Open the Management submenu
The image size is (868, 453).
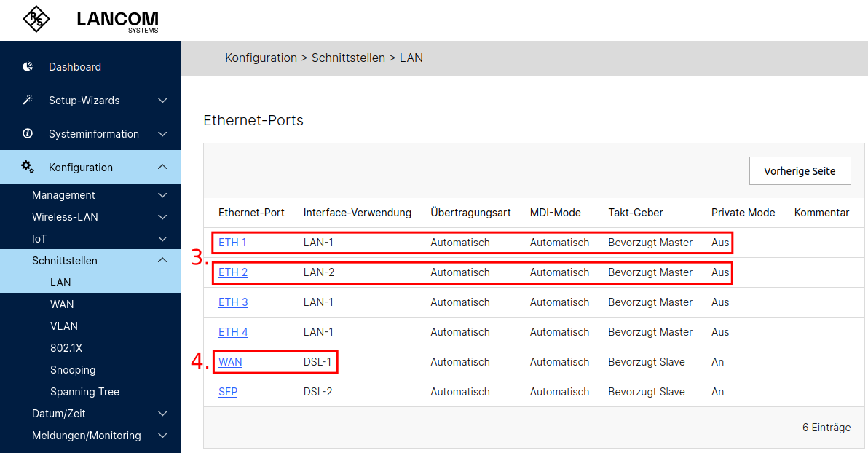[x=63, y=195]
